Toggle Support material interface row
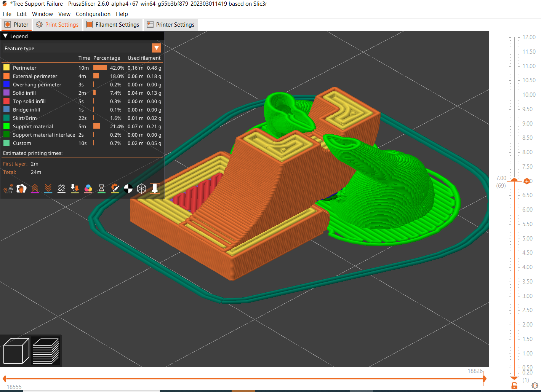This screenshot has width=541, height=392. click(82, 135)
